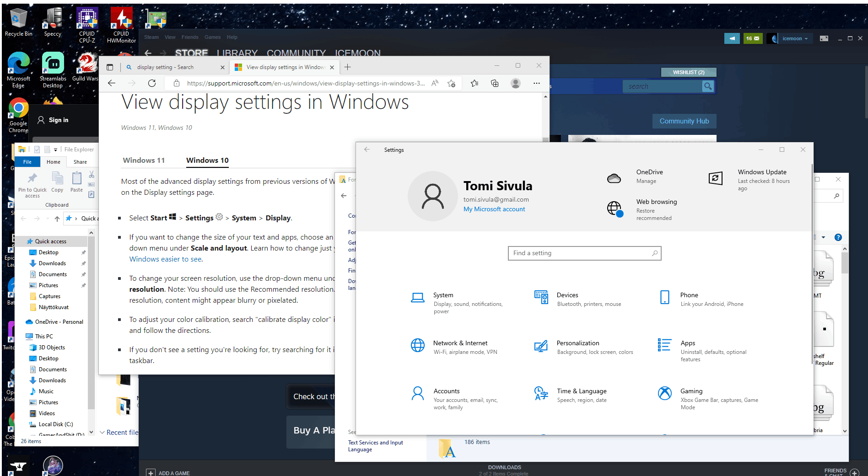The image size is (868, 476).
Task: Open File Explorer quick toolbar customize dropdown
Action: [55, 150]
